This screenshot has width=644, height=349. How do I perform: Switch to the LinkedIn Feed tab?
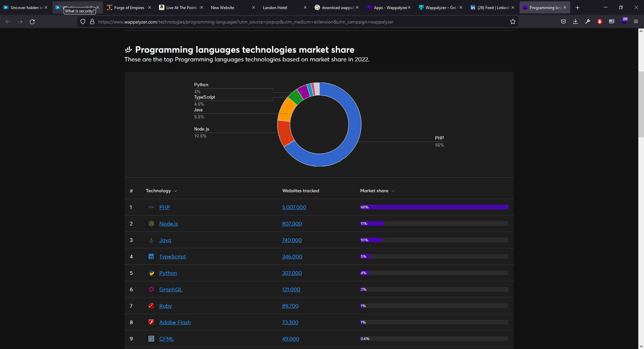pyautogui.click(x=492, y=7)
